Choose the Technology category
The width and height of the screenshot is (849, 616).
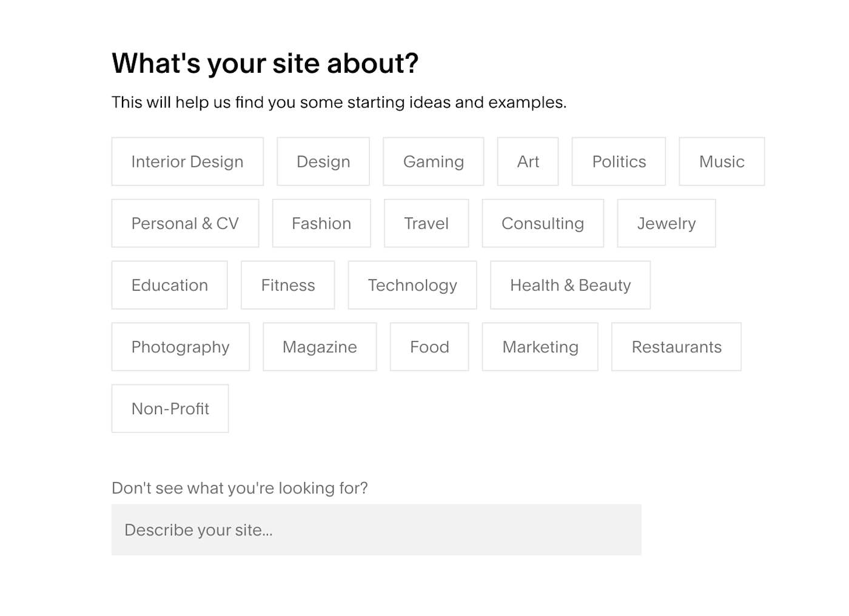click(412, 285)
